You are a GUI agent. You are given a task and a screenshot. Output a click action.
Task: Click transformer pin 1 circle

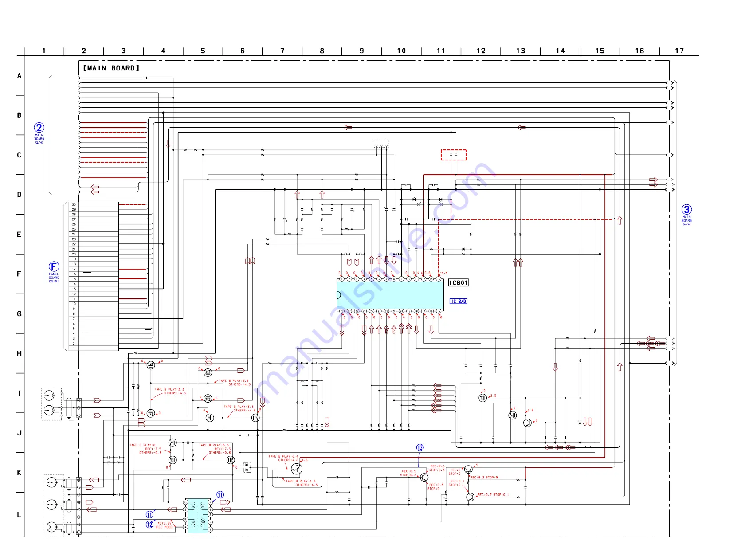[x=210, y=529]
